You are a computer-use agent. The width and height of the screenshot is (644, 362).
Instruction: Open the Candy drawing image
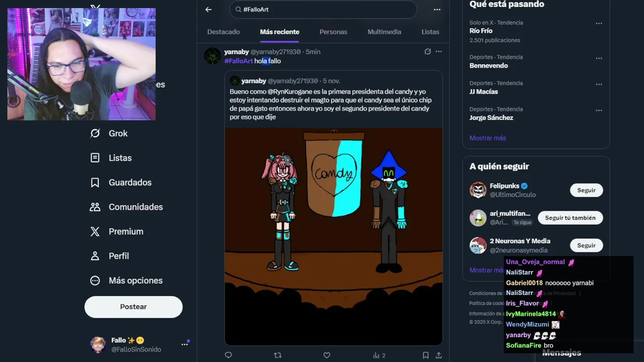click(x=334, y=236)
